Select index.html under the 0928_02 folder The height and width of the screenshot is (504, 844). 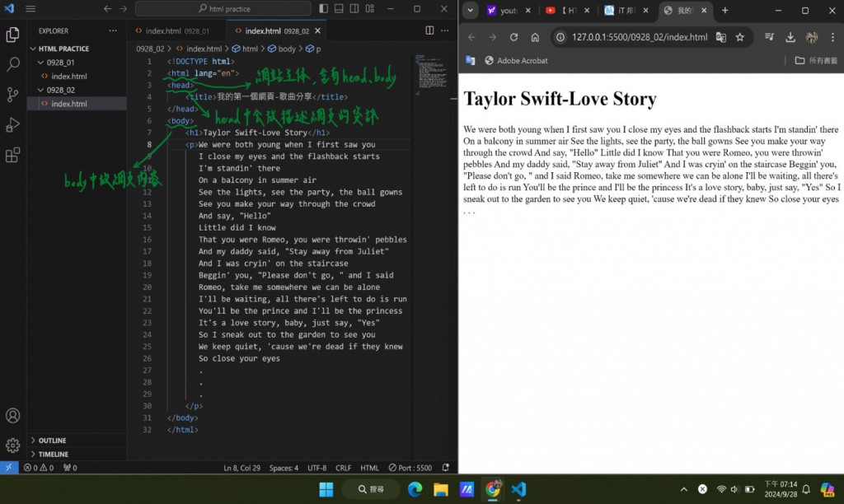click(69, 104)
